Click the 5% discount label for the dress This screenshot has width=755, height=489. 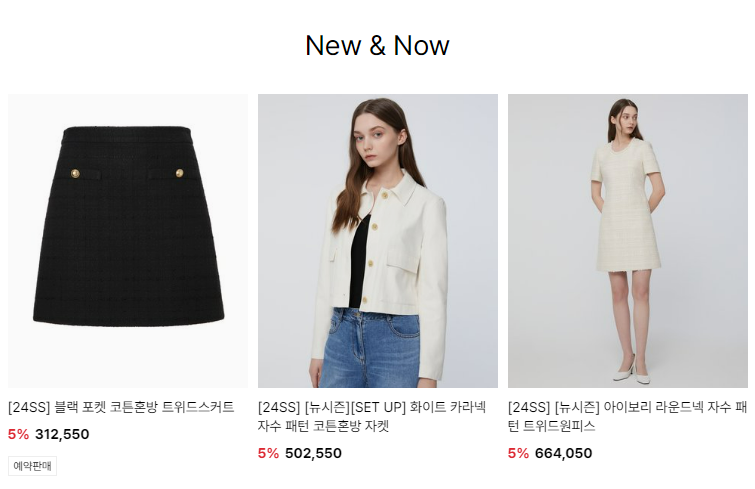(x=518, y=453)
